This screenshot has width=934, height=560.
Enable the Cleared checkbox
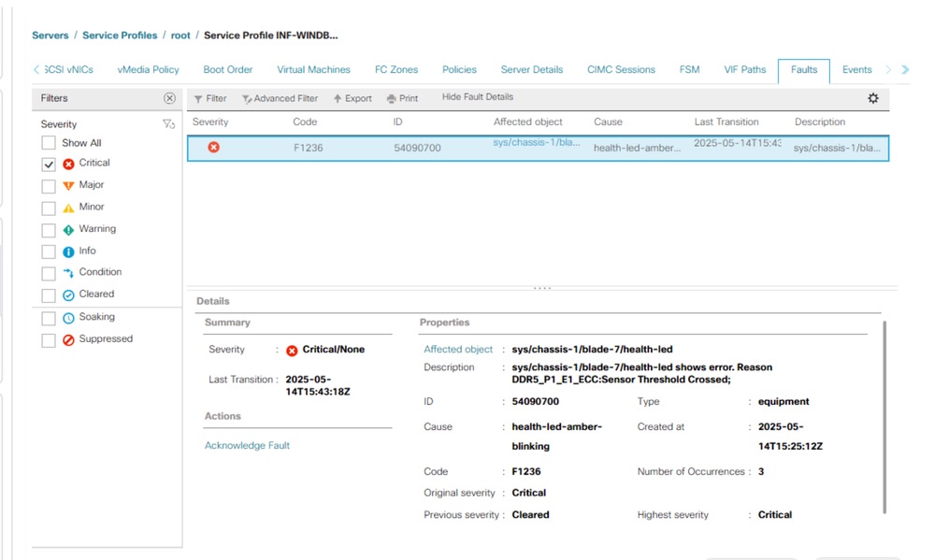[49, 295]
